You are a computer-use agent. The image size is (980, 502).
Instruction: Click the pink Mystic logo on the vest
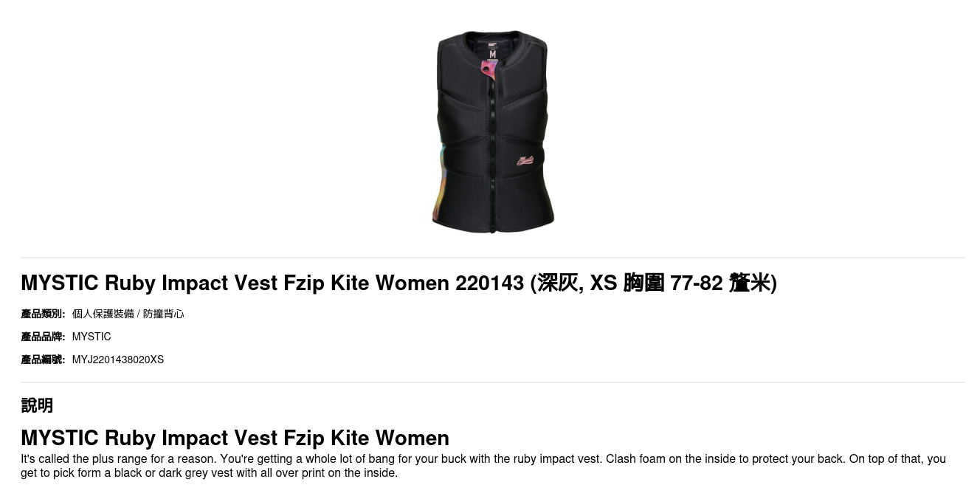525,160
